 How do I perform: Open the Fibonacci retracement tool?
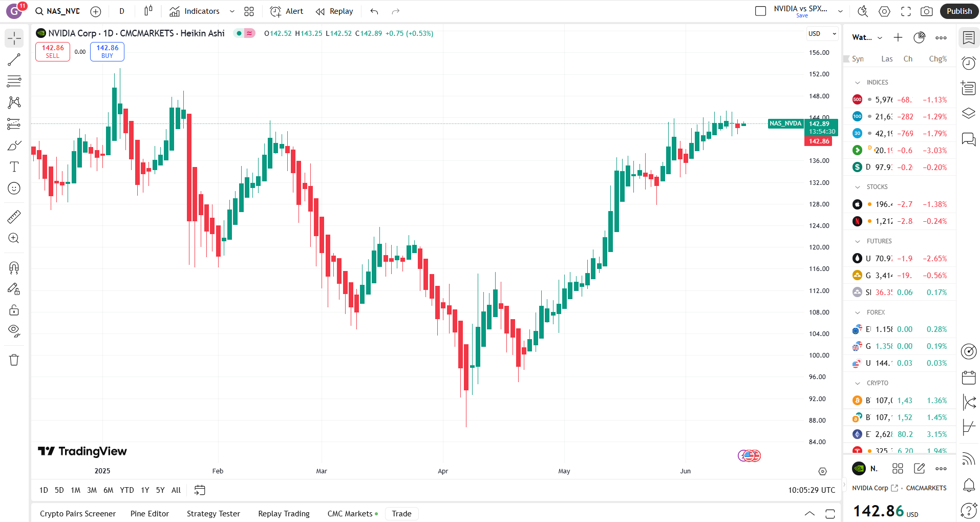(14, 81)
